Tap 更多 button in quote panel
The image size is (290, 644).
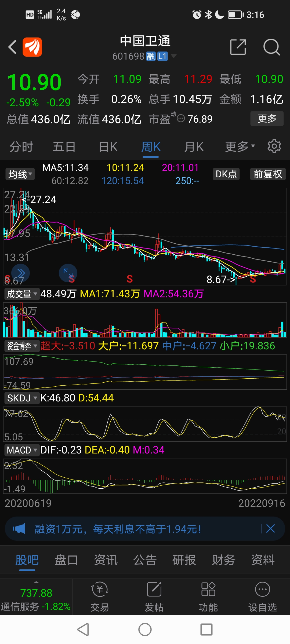(267, 118)
